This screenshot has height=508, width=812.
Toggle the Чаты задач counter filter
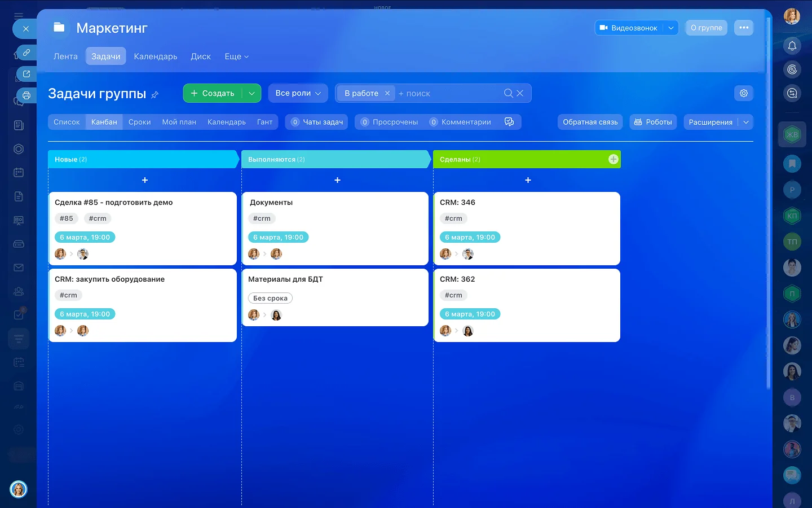click(x=317, y=122)
